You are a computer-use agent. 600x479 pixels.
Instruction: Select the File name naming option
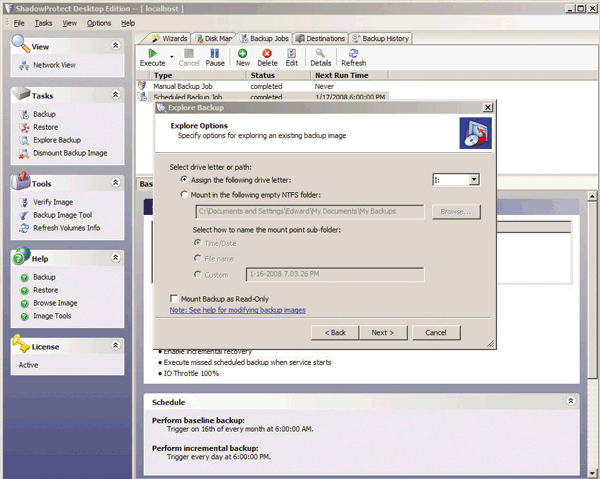pyautogui.click(x=197, y=258)
